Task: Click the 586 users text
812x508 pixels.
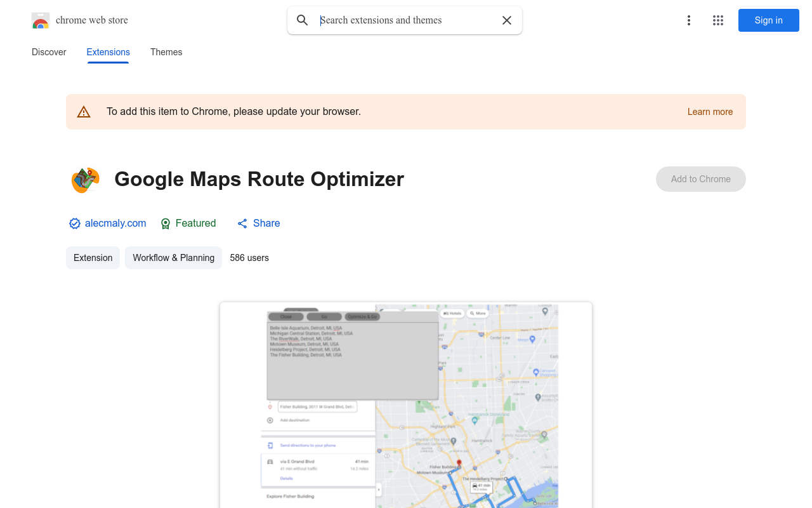Action: [249, 258]
